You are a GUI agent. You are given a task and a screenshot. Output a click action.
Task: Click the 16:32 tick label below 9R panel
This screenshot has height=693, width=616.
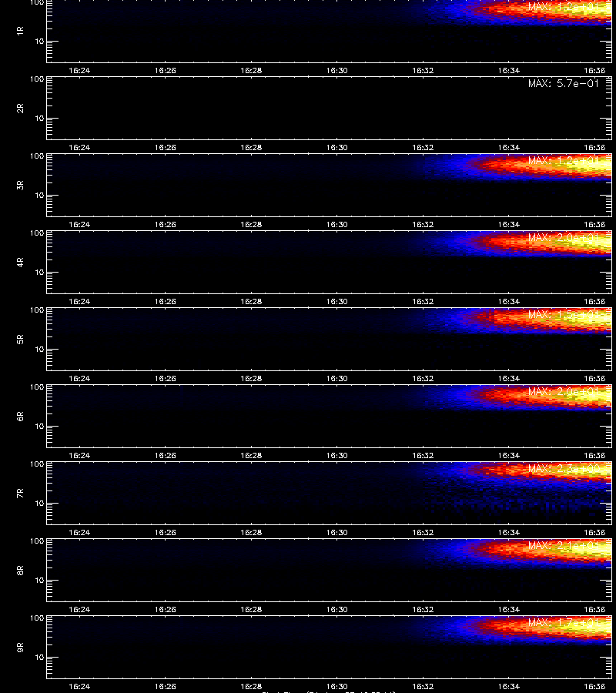click(423, 686)
